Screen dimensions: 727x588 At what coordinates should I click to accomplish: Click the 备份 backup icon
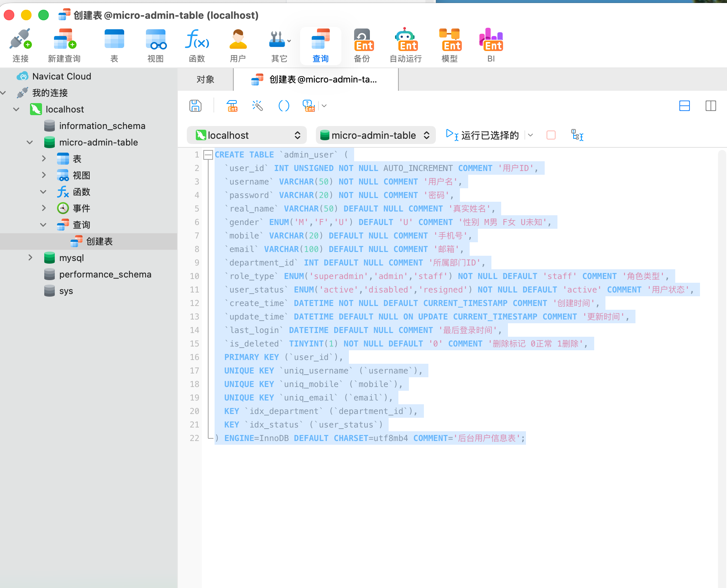(x=363, y=40)
